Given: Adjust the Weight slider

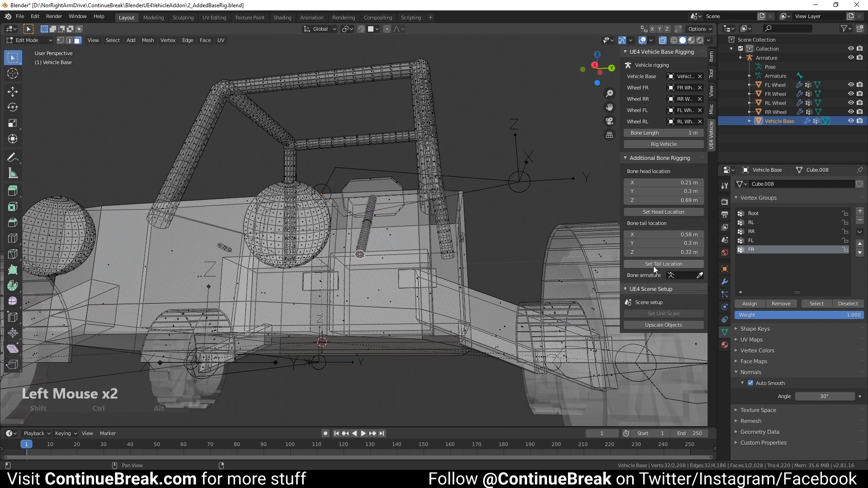Looking at the screenshot, I should [799, 315].
